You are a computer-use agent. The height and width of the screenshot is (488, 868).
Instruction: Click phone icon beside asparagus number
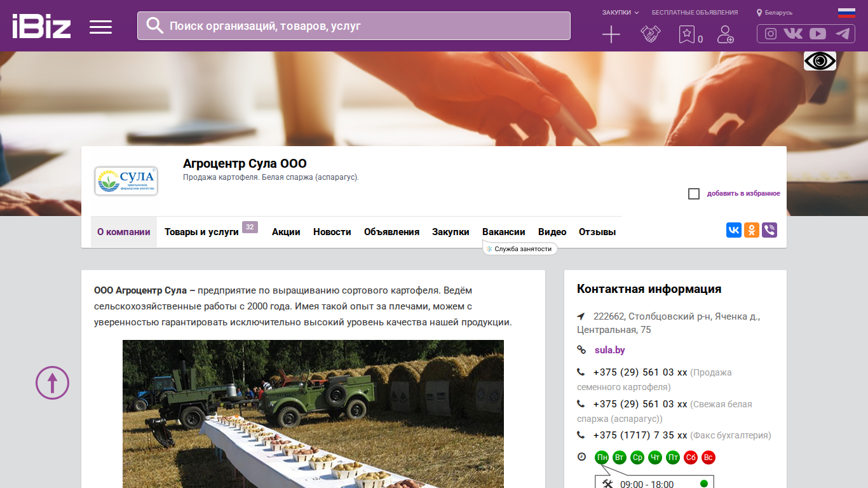[581, 404]
